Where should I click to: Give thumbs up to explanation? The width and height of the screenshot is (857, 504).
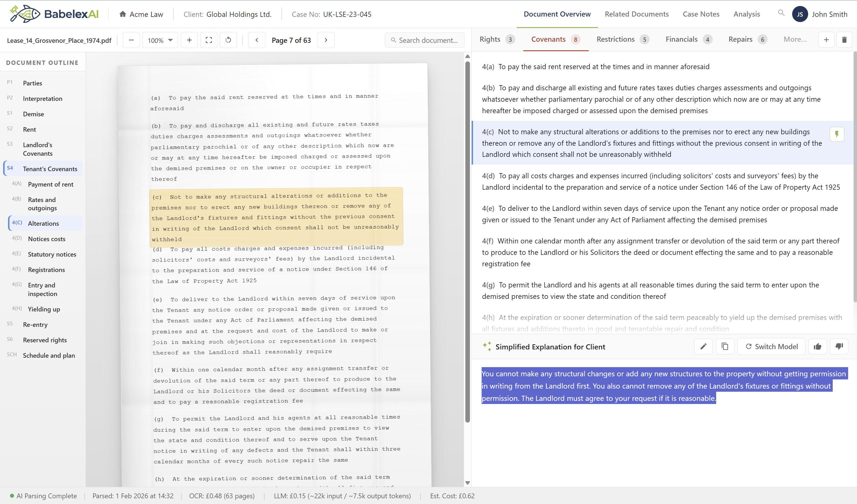pyautogui.click(x=817, y=347)
